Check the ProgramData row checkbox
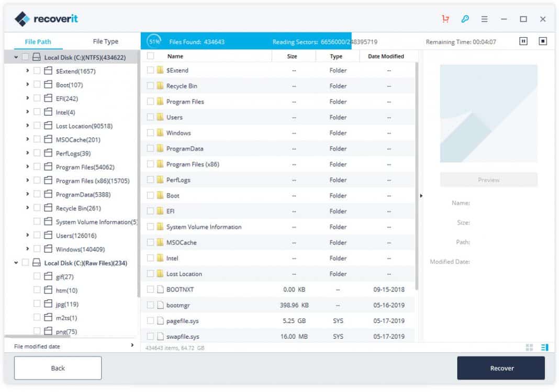The width and height of the screenshot is (559, 392). 150,148
